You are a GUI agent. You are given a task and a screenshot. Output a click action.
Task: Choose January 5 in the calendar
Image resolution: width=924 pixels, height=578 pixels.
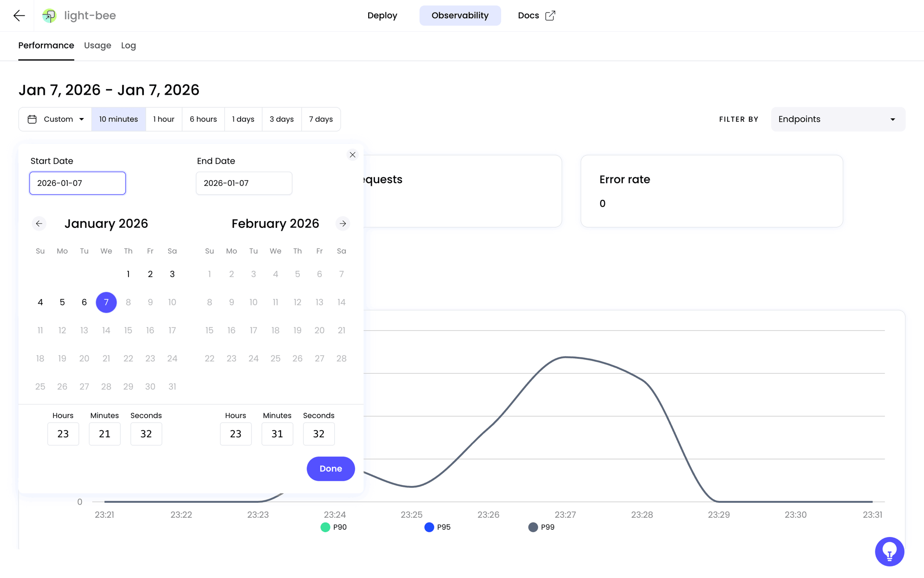(x=62, y=302)
